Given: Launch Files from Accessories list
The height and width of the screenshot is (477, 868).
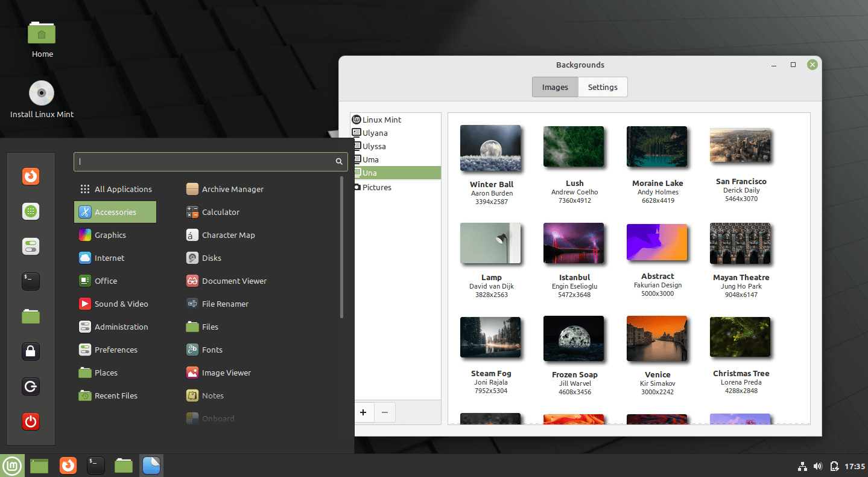Looking at the screenshot, I should (x=203, y=327).
